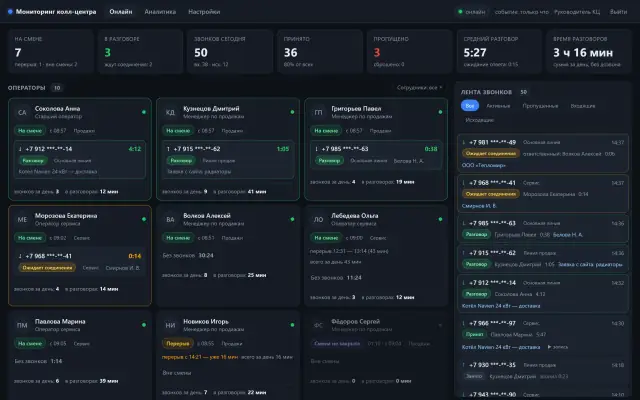Click the green status dot on Павлова Марина card
Image resolution: width=640 pixels, height=400 pixels.
coord(144,325)
